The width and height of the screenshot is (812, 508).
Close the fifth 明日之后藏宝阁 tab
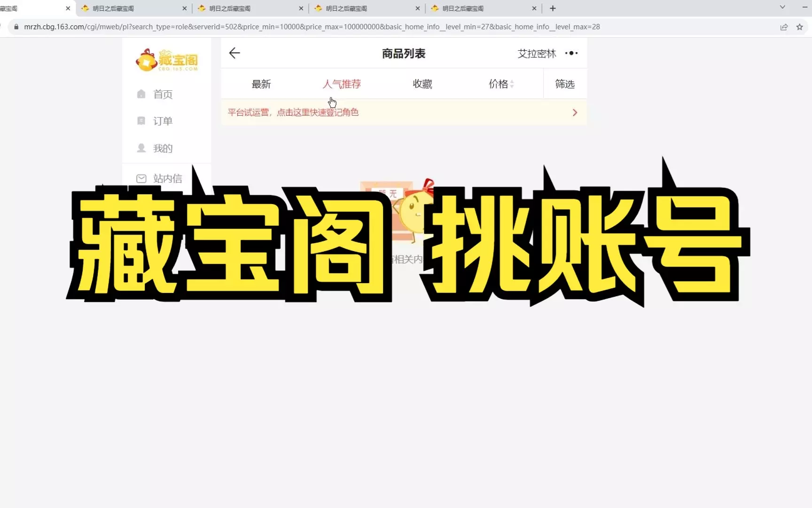click(534, 8)
